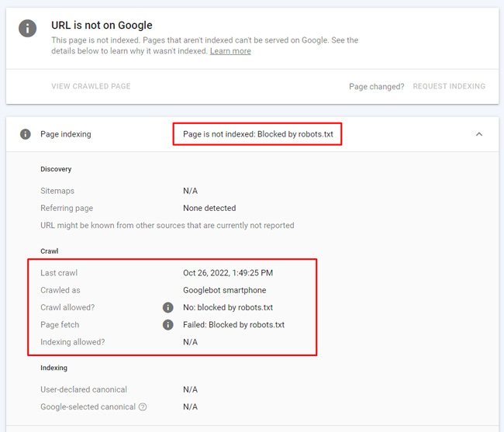Click the Page indexing header label
The image size is (504, 432).
click(65, 134)
